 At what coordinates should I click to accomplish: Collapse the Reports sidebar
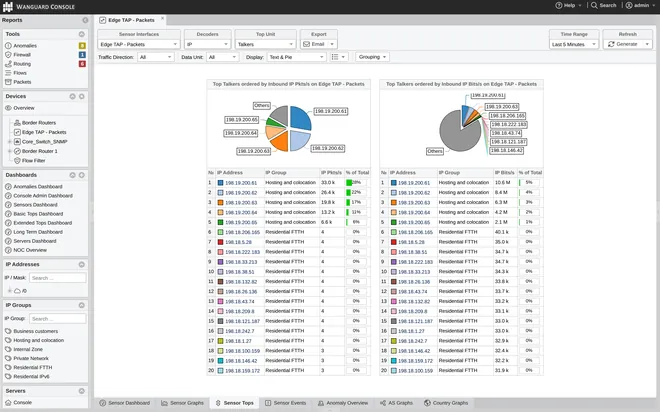pos(85,20)
